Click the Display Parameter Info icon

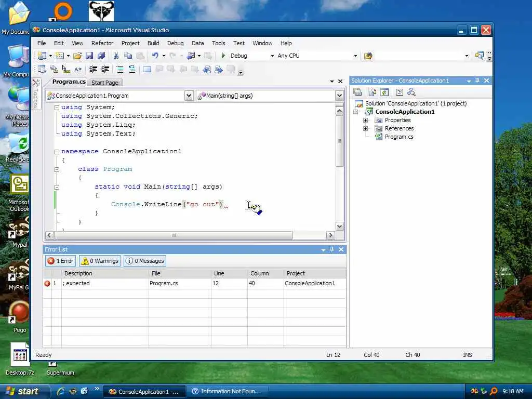tap(54, 69)
